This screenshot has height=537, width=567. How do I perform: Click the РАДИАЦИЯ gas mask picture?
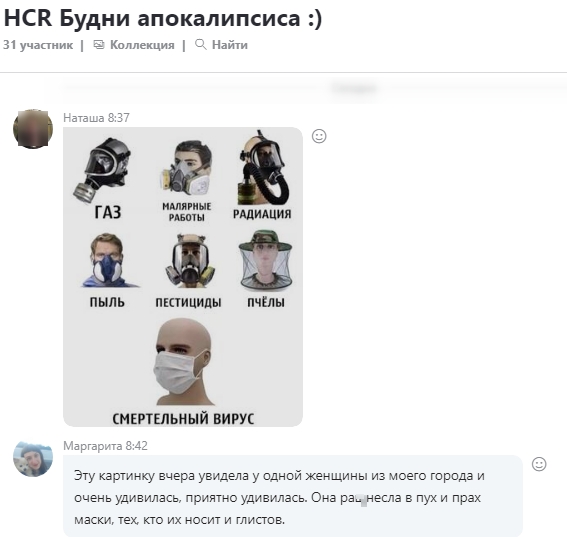pyautogui.click(x=263, y=167)
